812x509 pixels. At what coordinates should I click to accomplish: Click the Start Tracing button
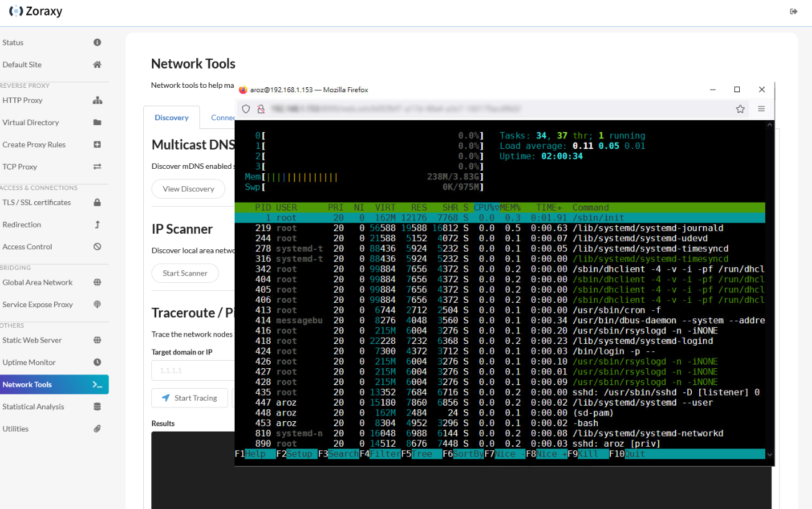pos(190,398)
